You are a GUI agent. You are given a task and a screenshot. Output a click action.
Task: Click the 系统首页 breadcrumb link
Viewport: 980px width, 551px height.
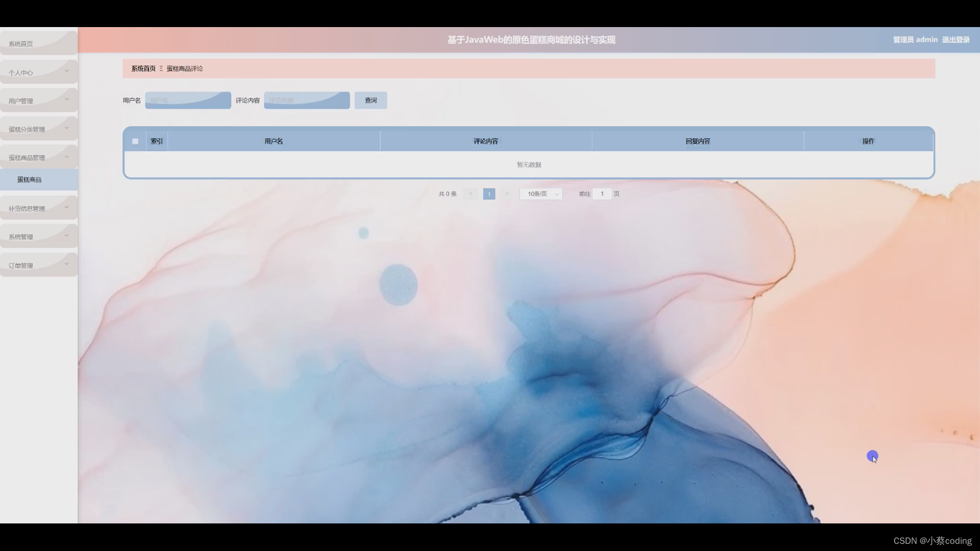(144, 68)
